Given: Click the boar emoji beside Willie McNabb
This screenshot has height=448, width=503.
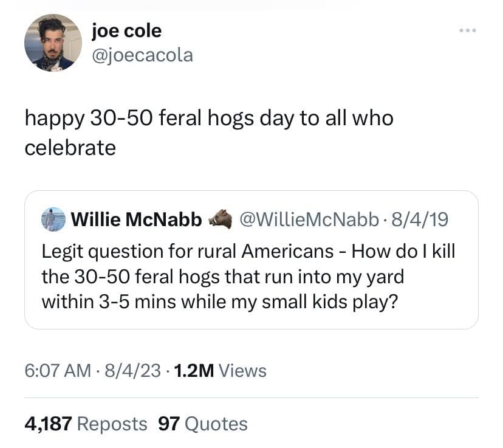Looking at the screenshot, I should (x=220, y=219).
